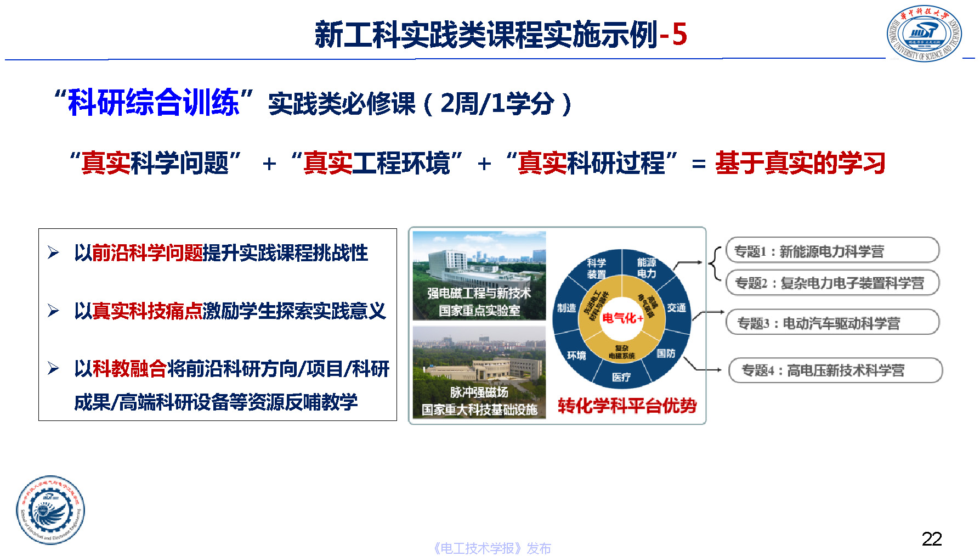Select the 专题4：高电压新技术科学营 box

tap(835, 370)
